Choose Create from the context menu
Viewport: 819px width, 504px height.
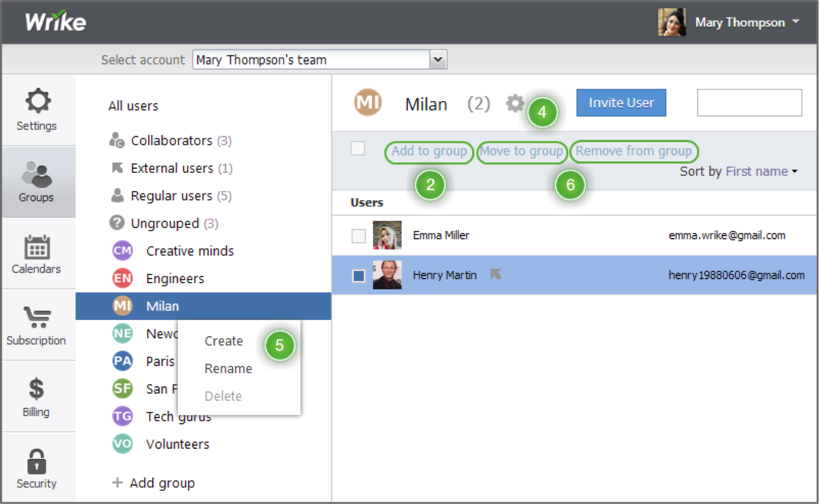224,341
